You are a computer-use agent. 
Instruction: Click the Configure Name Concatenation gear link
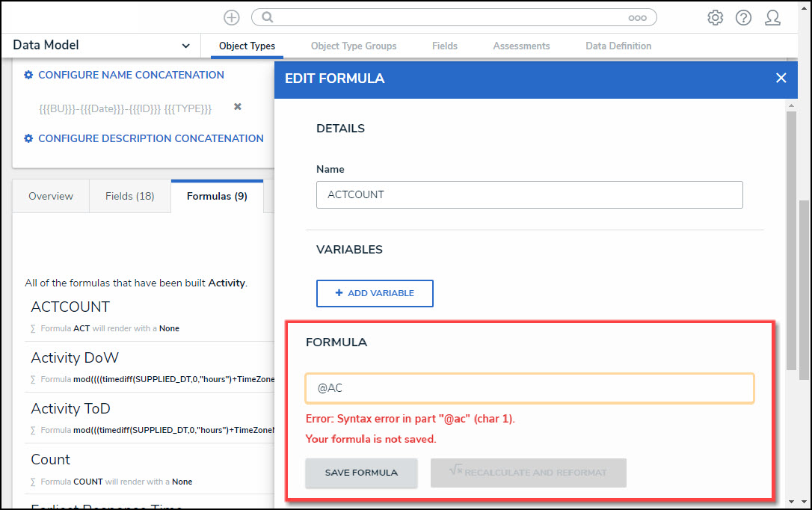coord(124,75)
